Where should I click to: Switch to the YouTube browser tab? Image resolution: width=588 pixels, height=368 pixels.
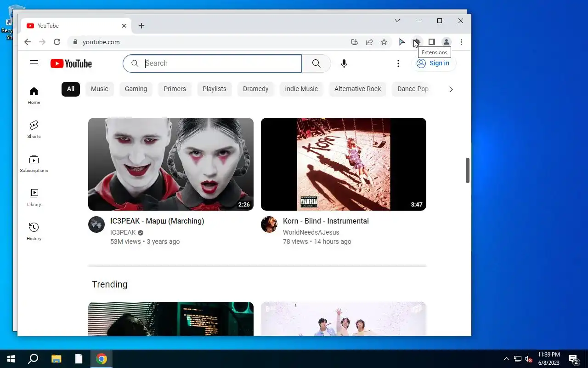click(77, 26)
